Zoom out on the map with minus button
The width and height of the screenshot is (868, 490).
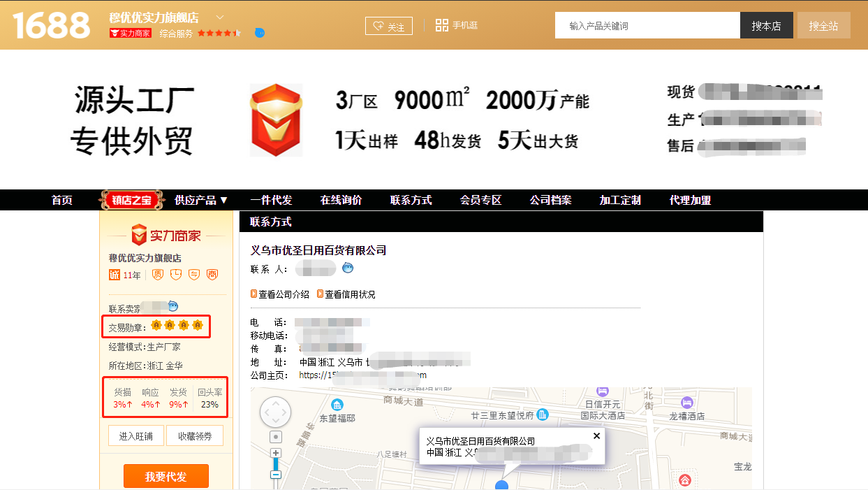pos(276,475)
